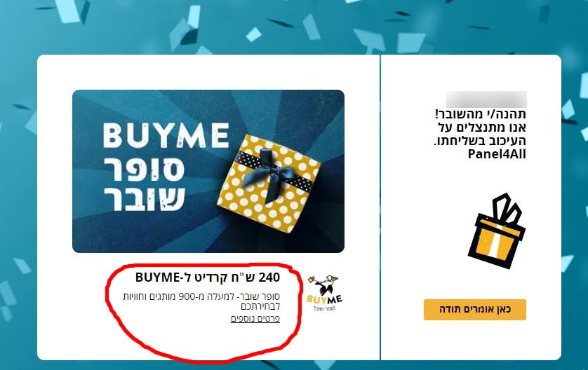Select the 240 ש"ח קרדיט heading
Viewport: 588px width, 370px height.
point(208,277)
